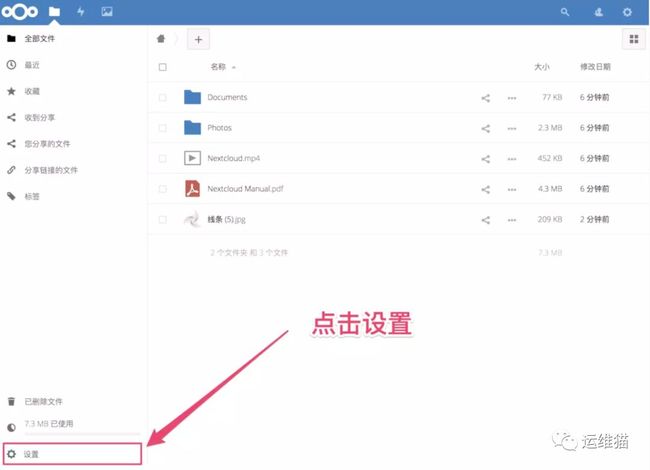Open more actions for Nextcloud.mp4
The image size is (650, 470).
512,159
